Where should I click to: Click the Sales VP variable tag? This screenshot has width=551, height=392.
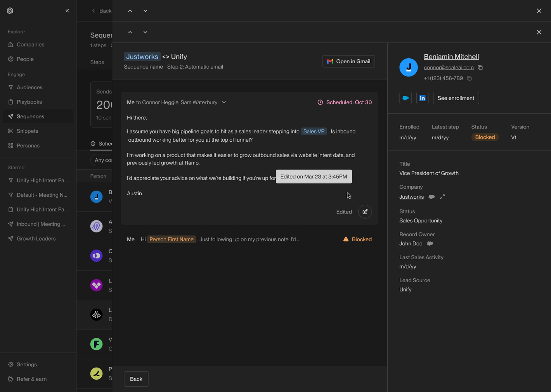(x=314, y=132)
